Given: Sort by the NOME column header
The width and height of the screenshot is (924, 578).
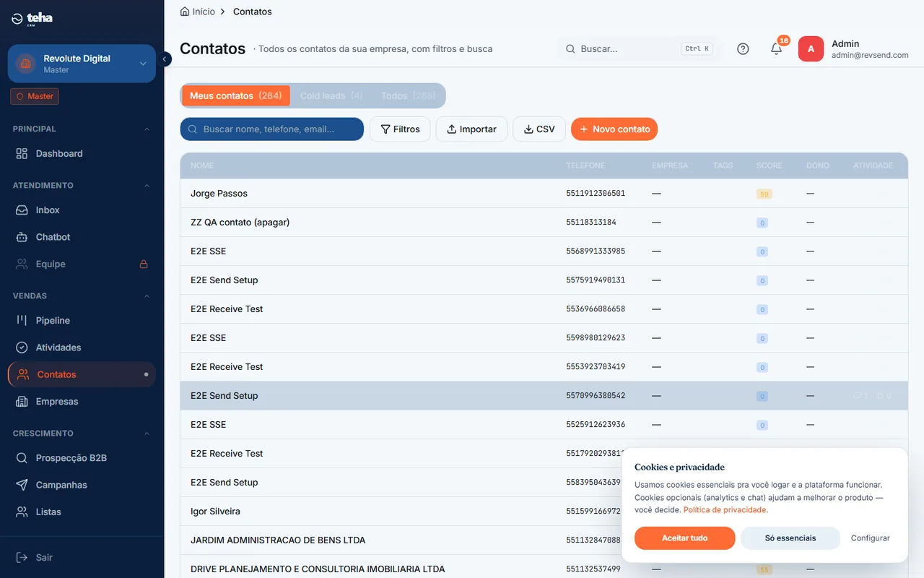Looking at the screenshot, I should 202,165.
